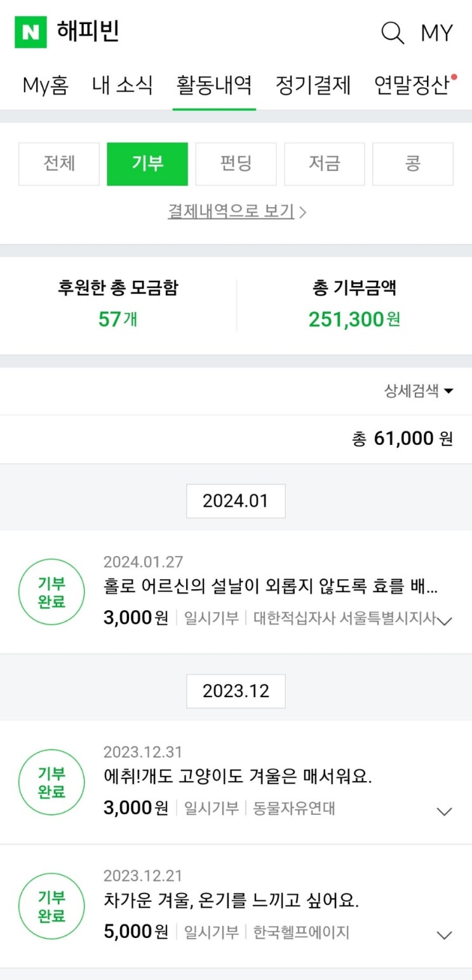Open the 상세검색 dropdown
This screenshot has width=472, height=980.
tap(419, 391)
